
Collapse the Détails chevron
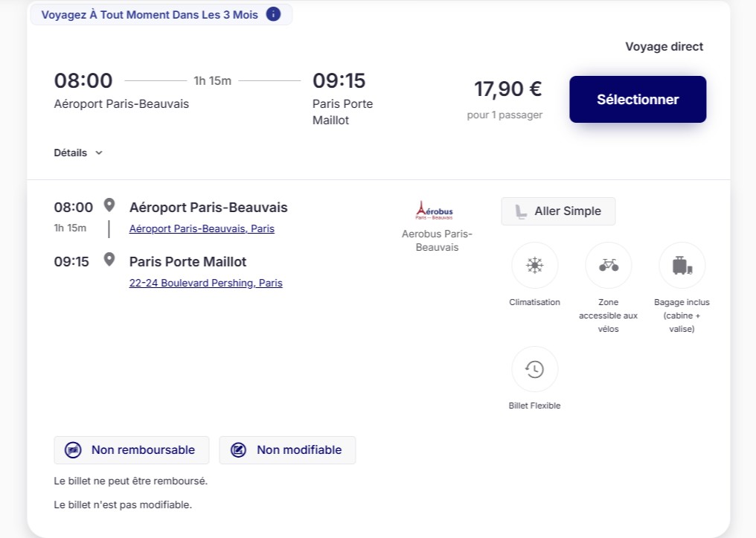pos(99,153)
